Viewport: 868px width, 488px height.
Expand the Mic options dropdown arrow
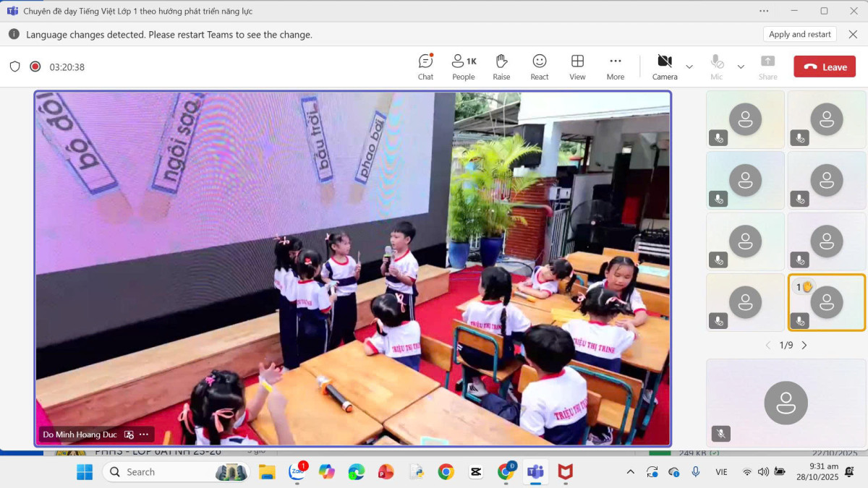coord(741,67)
